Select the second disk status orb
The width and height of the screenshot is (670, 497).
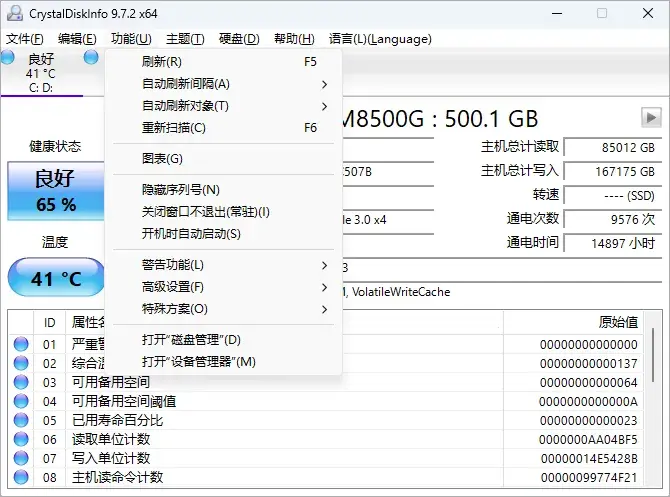tap(91, 57)
